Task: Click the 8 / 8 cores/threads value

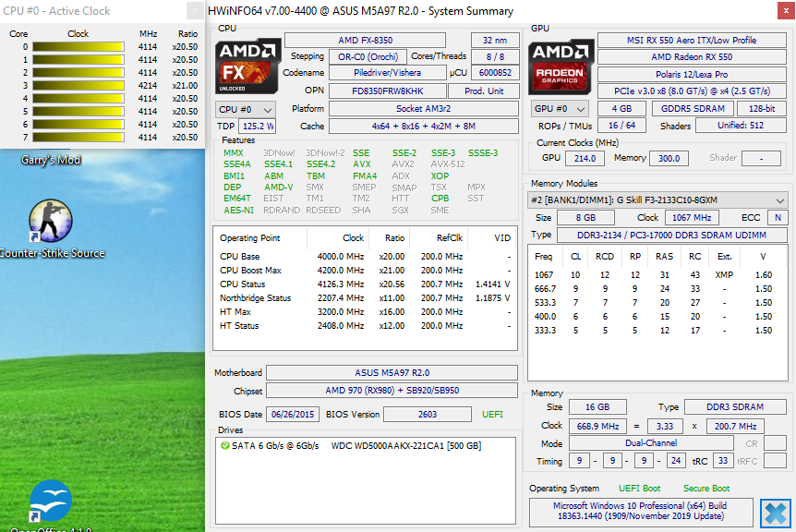Action: (495, 57)
